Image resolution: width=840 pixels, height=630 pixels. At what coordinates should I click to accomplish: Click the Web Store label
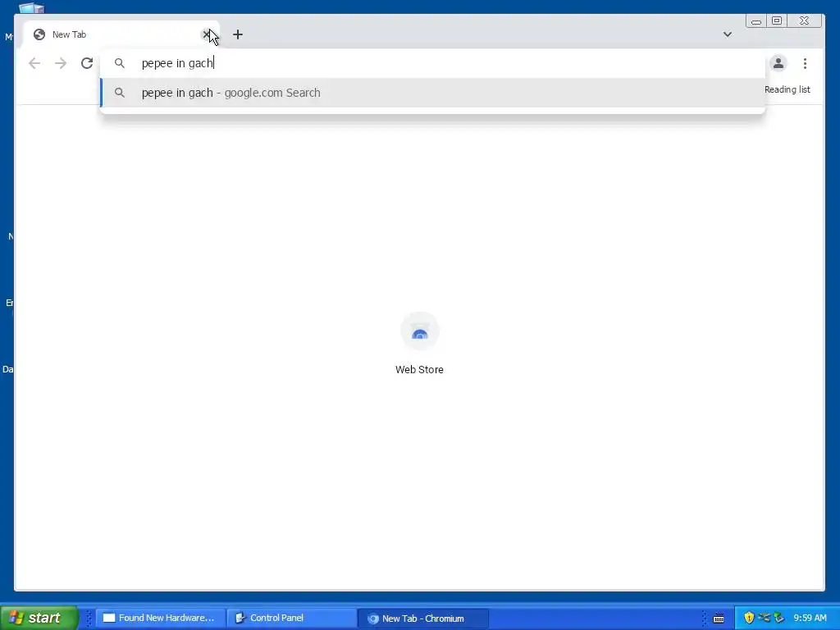point(419,370)
